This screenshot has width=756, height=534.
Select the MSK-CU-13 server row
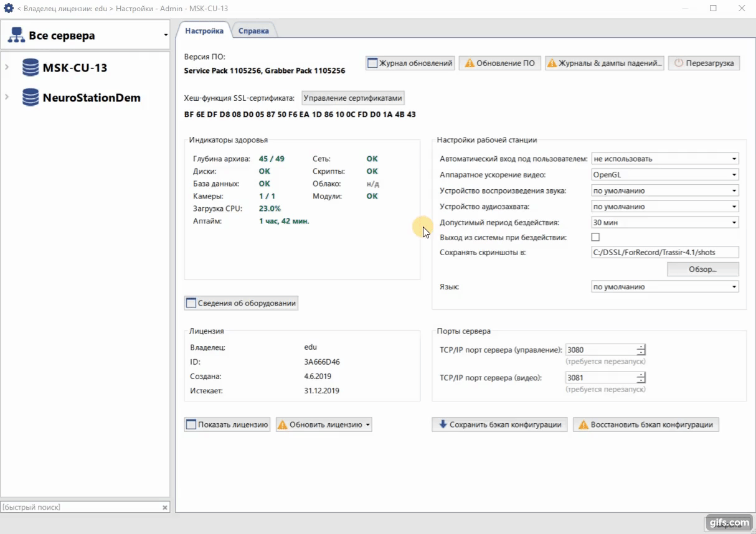85,67
